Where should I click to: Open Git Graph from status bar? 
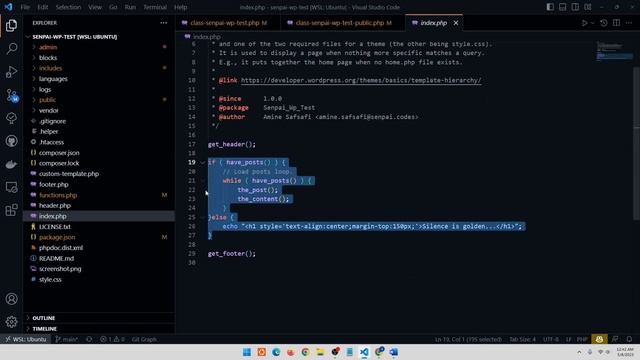(x=144, y=339)
